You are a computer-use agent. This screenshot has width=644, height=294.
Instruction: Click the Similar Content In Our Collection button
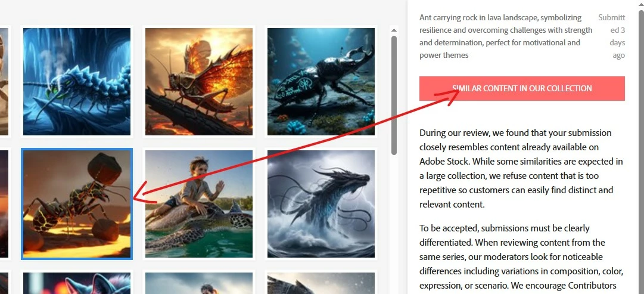[x=522, y=88]
